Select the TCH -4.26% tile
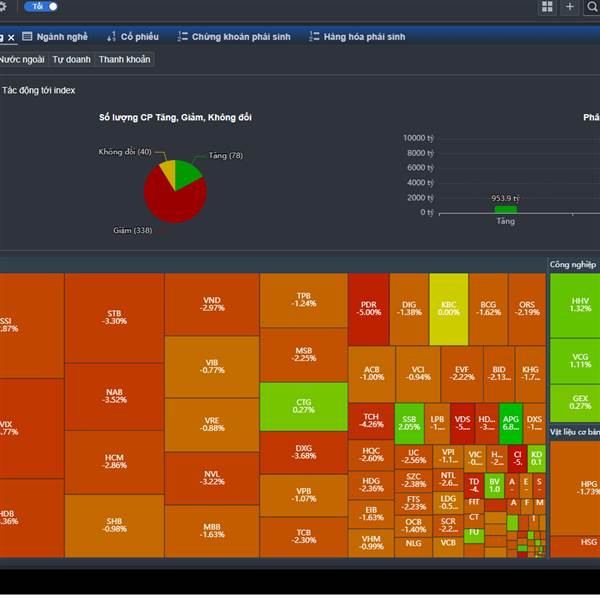600x600 pixels. pyautogui.click(x=371, y=421)
